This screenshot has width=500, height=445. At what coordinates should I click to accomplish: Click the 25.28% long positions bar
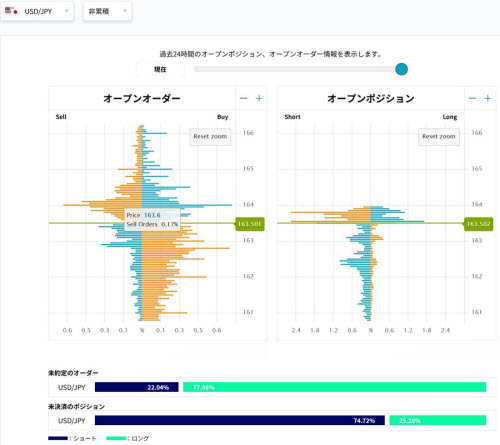pyautogui.click(x=438, y=420)
